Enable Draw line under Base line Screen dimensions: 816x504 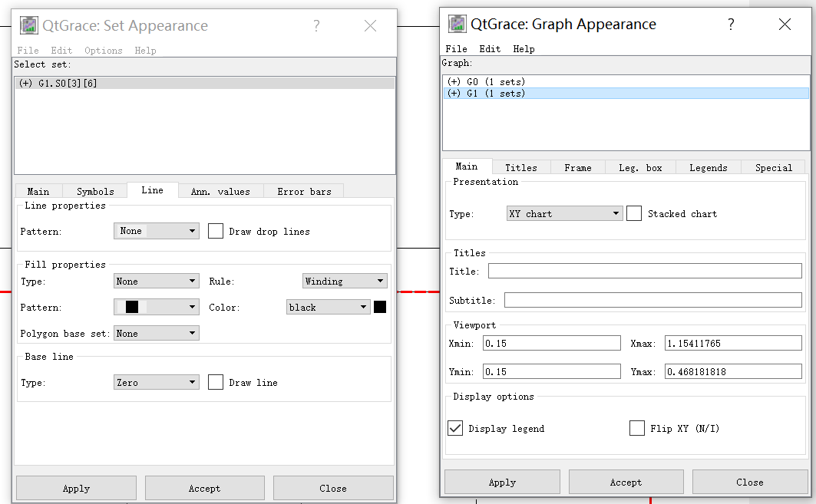coord(216,381)
